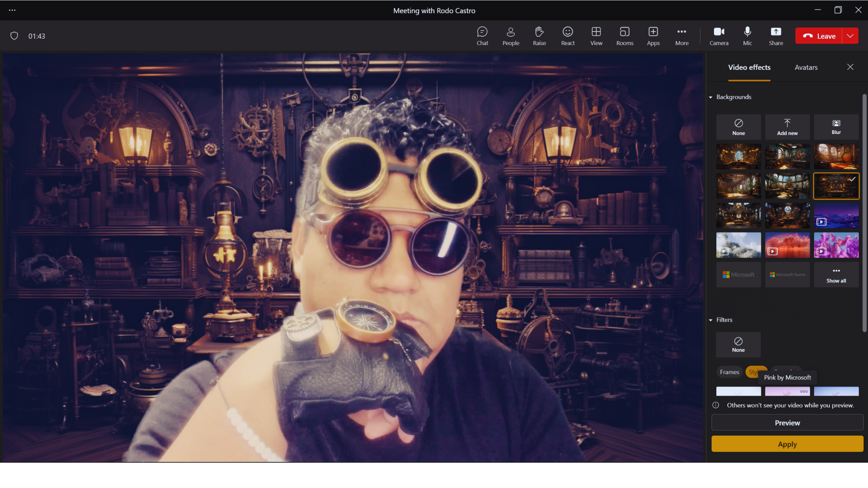Open the Leave options dropdown arrow
Screen dimensions: 868x488
click(x=850, y=36)
